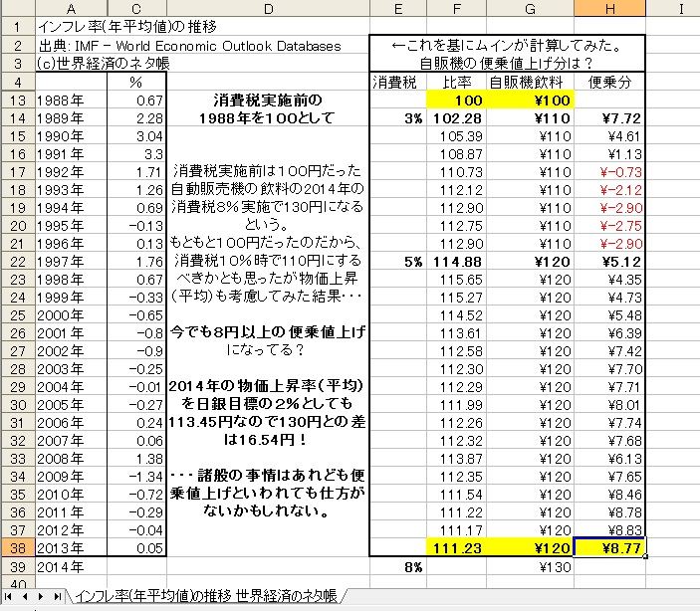Click the 1997年 cell
Image resolution: width=700 pixels, height=611 pixels.
coord(71,262)
